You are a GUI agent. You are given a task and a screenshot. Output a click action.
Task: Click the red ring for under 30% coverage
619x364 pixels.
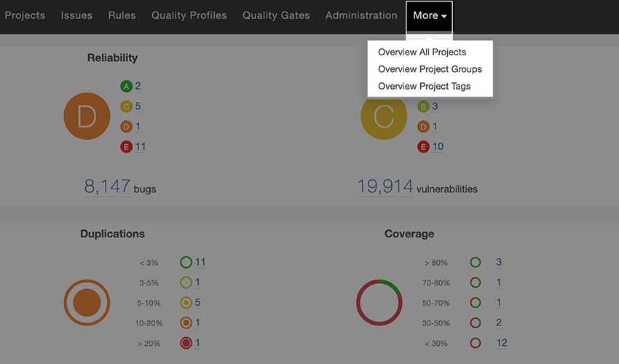[476, 343]
